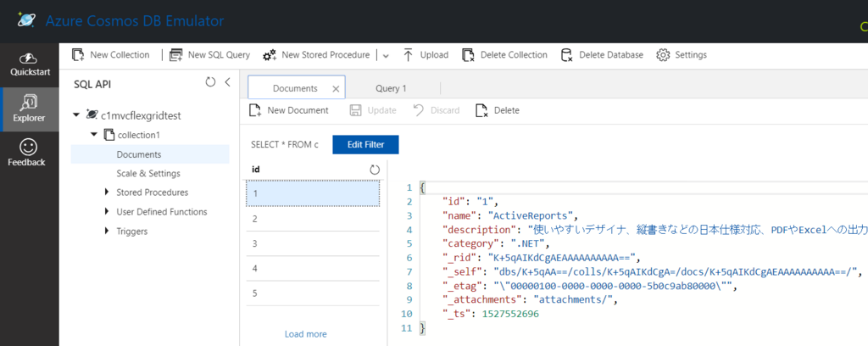Select document with id 3
The height and width of the screenshot is (346, 868).
(313, 243)
